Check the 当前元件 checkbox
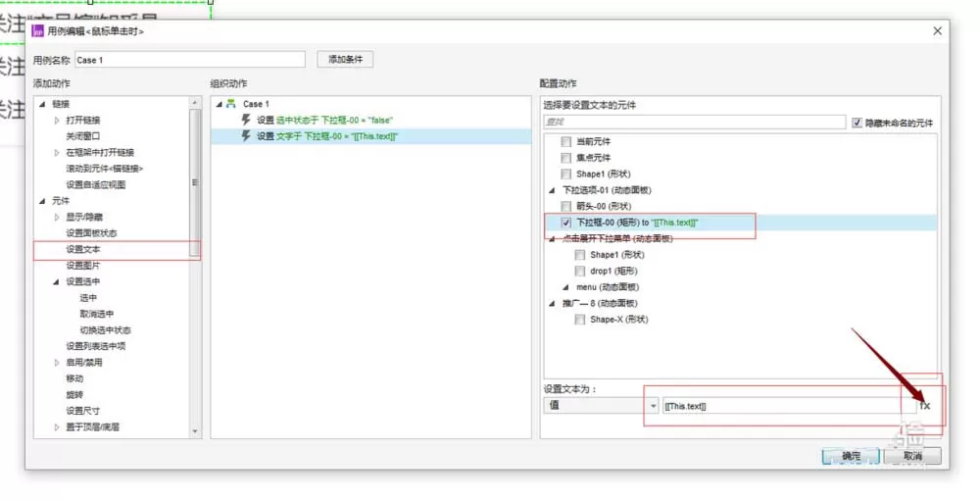 [x=566, y=142]
